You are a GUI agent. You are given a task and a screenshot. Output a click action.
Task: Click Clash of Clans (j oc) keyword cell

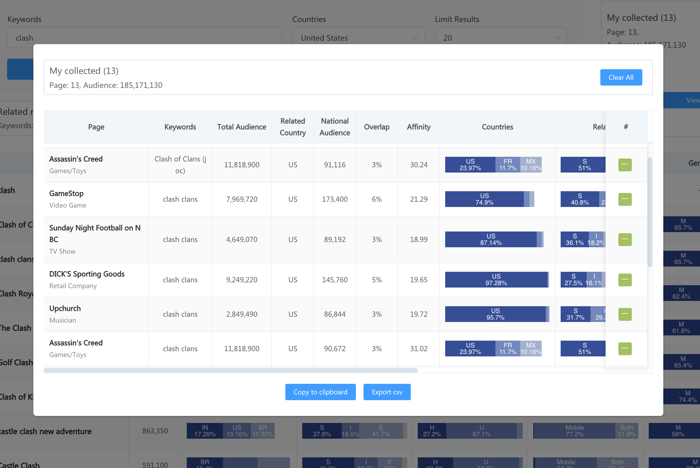[180, 165]
